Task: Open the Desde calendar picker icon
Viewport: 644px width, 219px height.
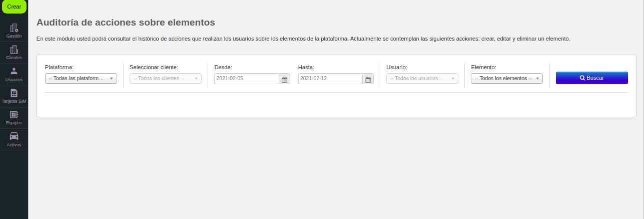Action: (285, 79)
